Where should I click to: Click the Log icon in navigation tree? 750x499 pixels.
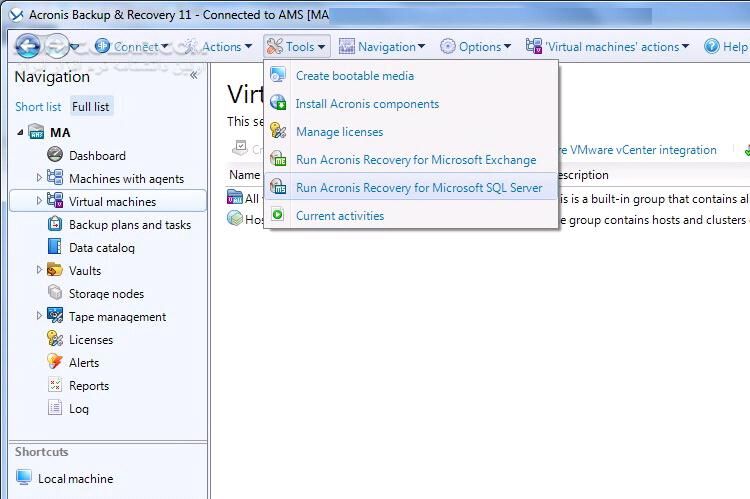pyautogui.click(x=55, y=408)
